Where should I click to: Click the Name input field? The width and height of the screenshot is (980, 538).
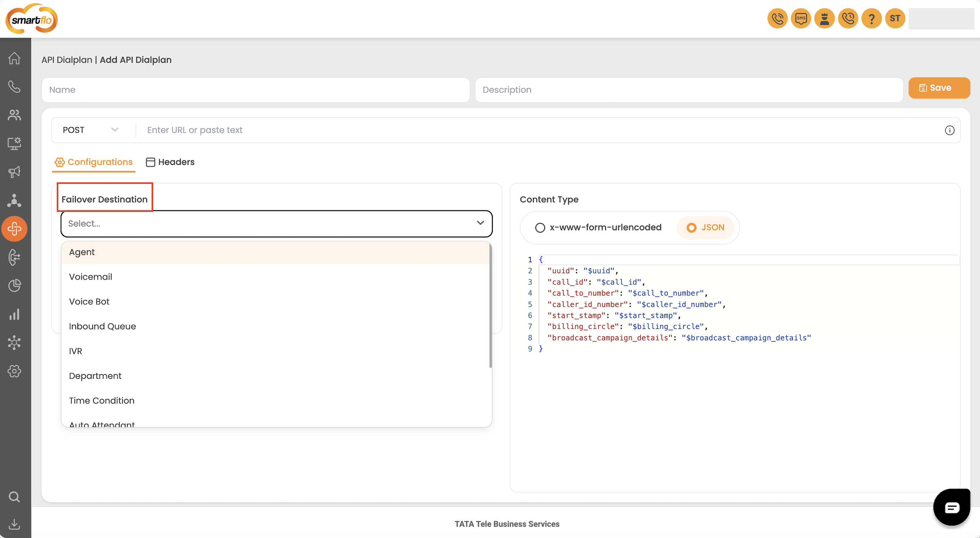pyautogui.click(x=256, y=90)
